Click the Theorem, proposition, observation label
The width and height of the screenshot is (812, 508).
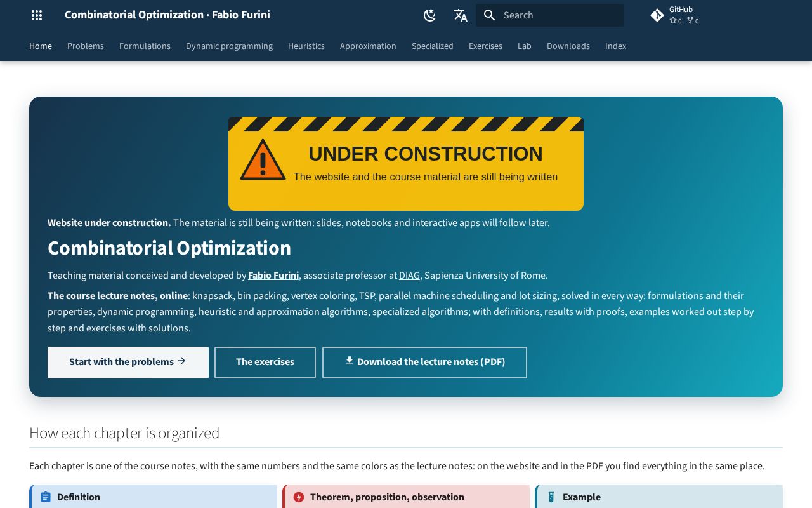pos(387,497)
